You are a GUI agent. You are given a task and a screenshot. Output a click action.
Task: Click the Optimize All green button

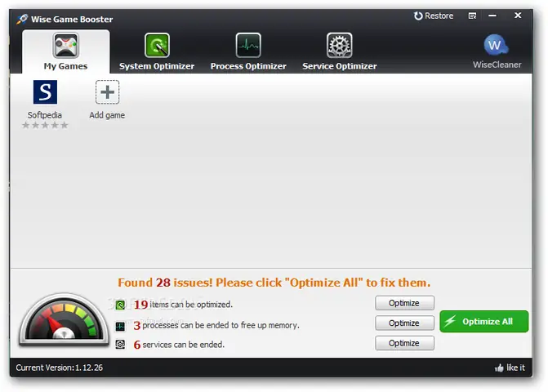484,322
